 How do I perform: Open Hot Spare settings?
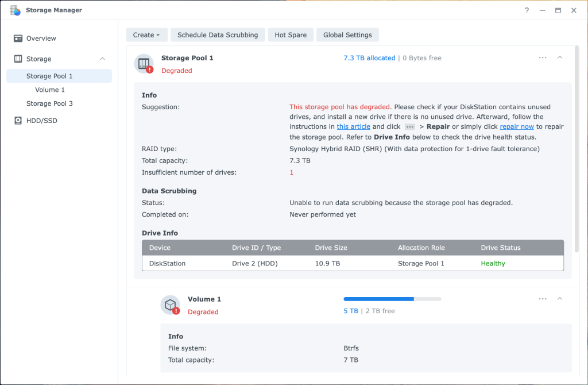(x=291, y=35)
